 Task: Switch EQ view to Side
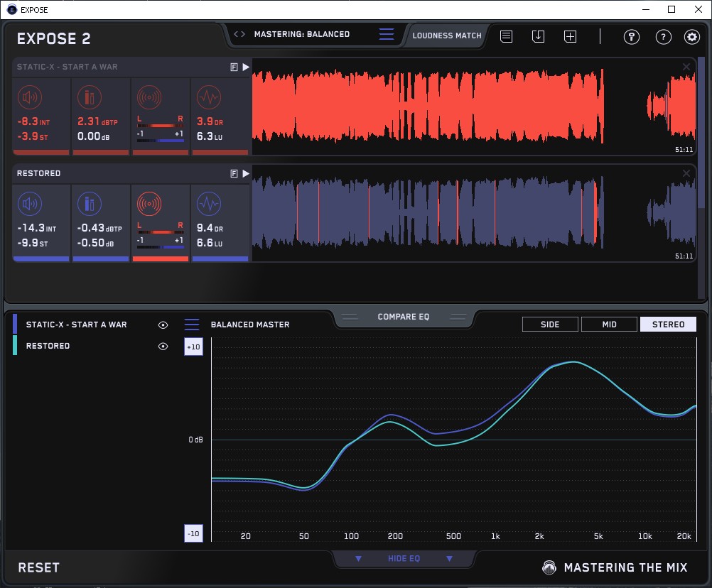tap(550, 325)
